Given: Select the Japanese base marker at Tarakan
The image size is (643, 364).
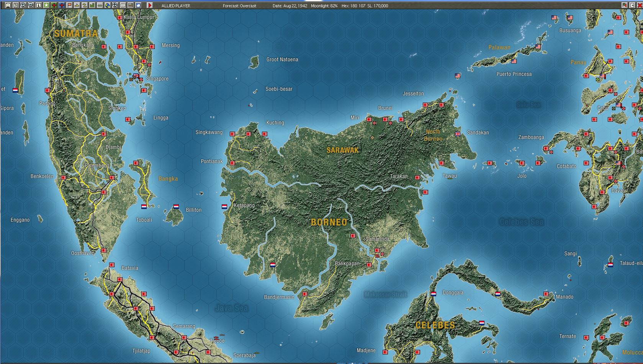Looking at the screenshot, I should click(417, 178).
